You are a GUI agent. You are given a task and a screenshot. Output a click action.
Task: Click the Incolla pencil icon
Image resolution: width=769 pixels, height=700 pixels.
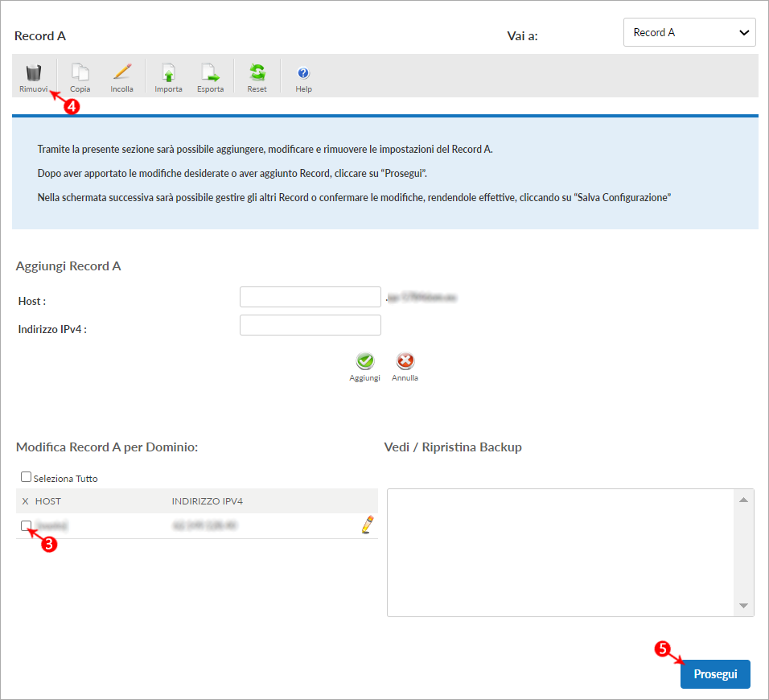(x=121, y=72)
